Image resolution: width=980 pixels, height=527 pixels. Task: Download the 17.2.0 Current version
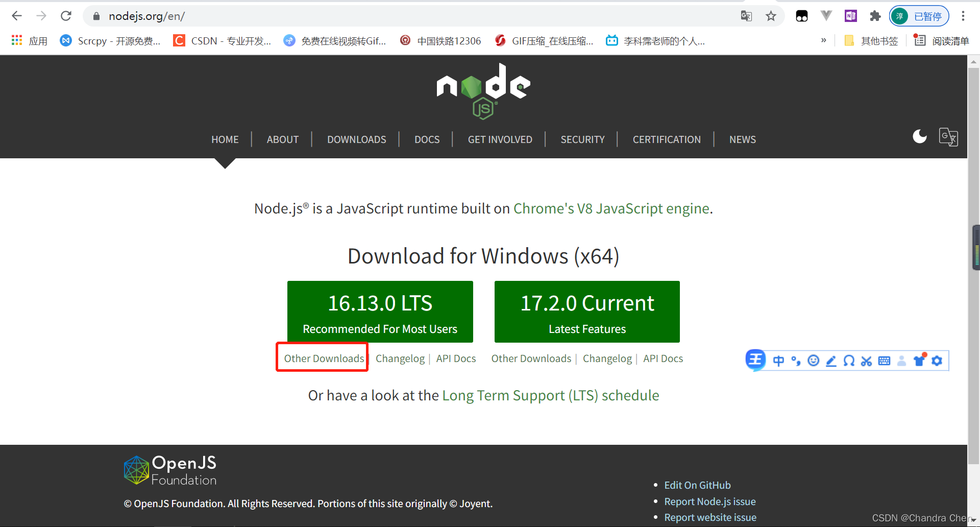tap(587, 312)
